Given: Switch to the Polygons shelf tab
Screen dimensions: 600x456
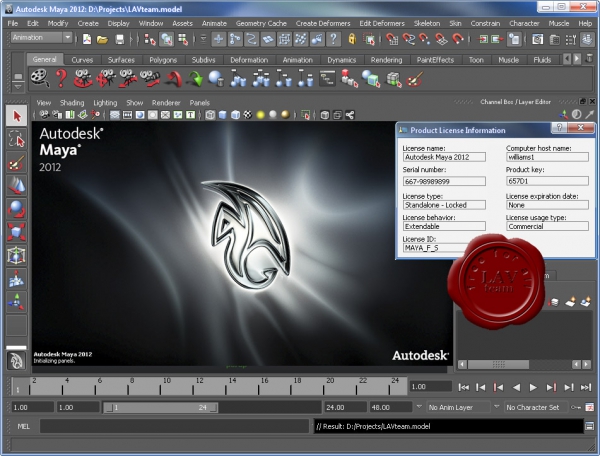Looking at the screenshot, I should click(163, 60).
